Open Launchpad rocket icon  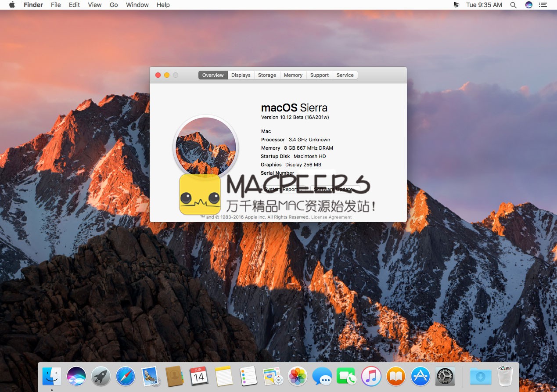pyautogui.click(x=101, y=377)
